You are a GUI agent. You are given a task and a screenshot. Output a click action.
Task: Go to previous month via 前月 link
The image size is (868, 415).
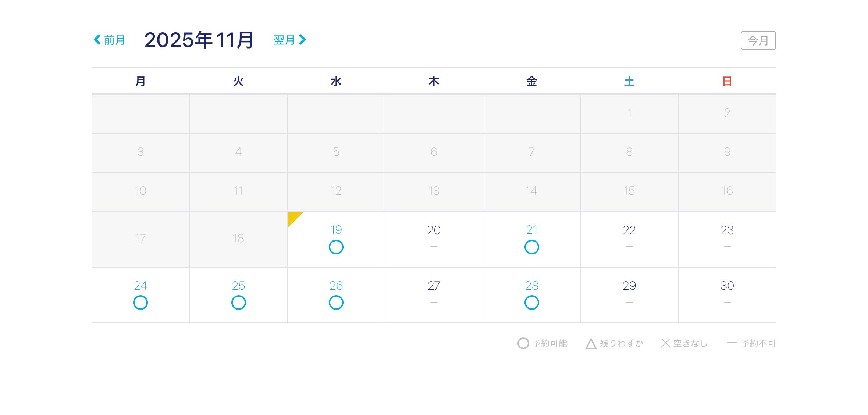[114, 40]
